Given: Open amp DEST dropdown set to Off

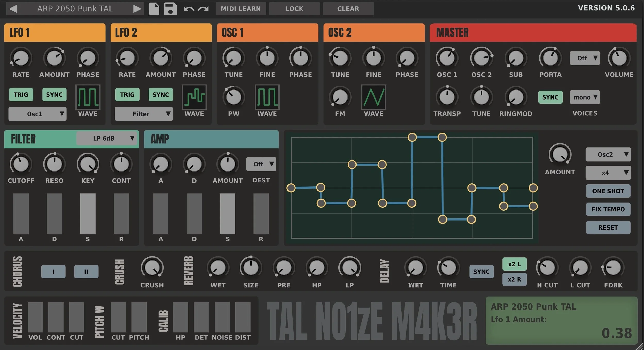Looking at the screenshot, I should click(x=261, y=164).
